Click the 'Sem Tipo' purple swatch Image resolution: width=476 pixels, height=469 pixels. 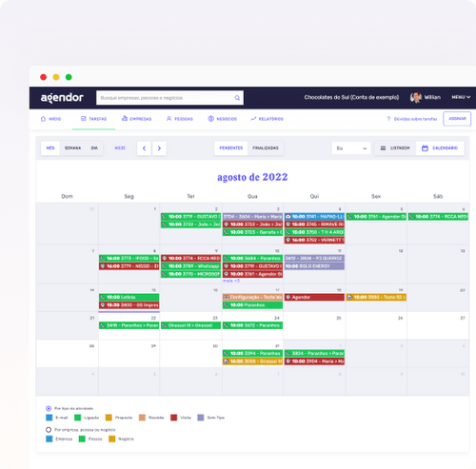point(201,418)
